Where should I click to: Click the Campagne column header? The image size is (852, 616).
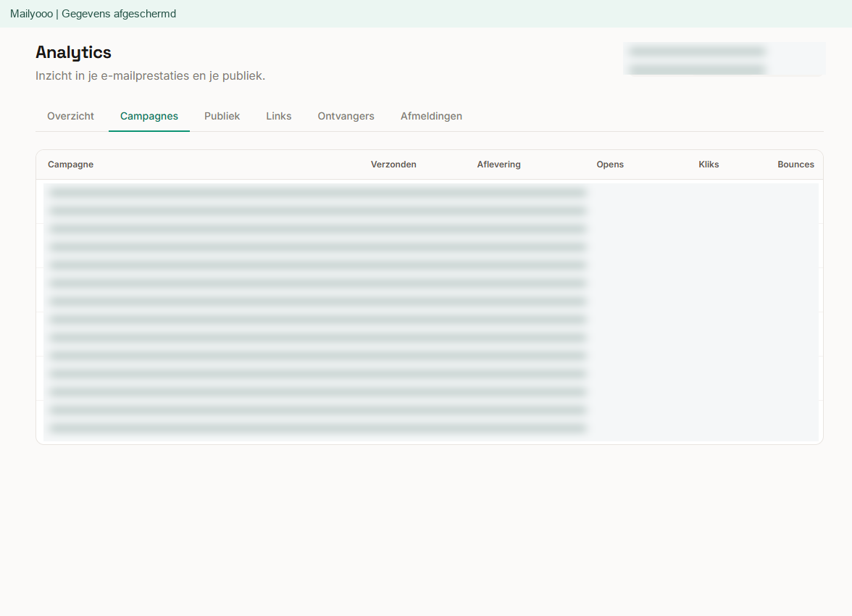point(71,165)
